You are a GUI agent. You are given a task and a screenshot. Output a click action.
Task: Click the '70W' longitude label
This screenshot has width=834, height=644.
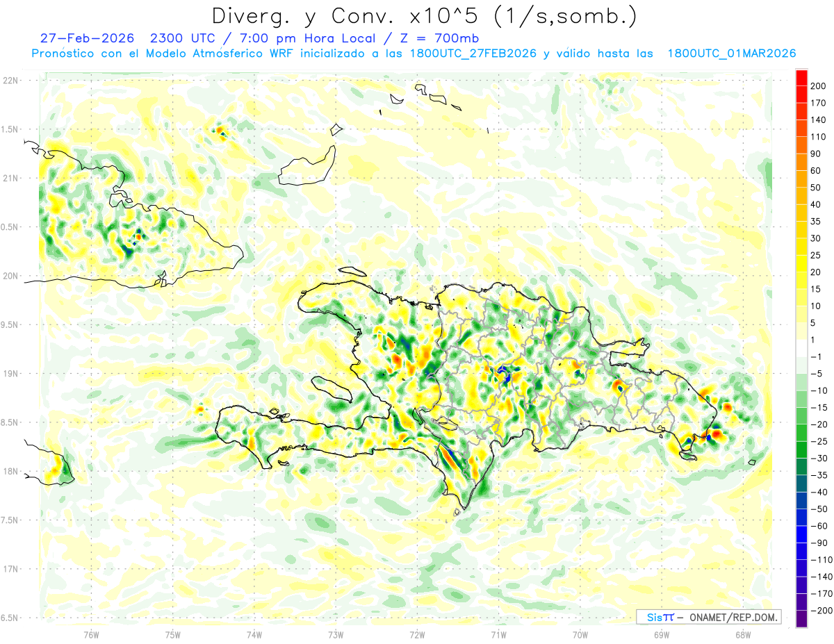[x=580, y=634]
